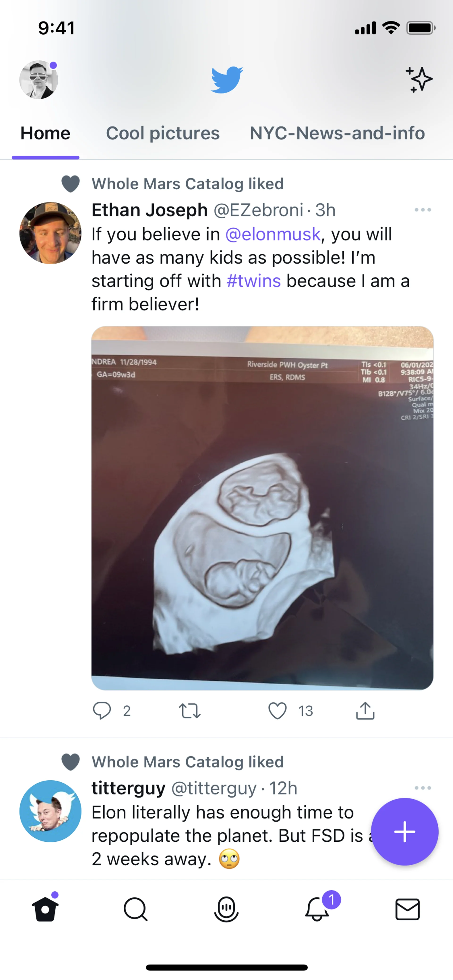
Task: Switch to the Cool pictures tab
Action: point(163,133)
